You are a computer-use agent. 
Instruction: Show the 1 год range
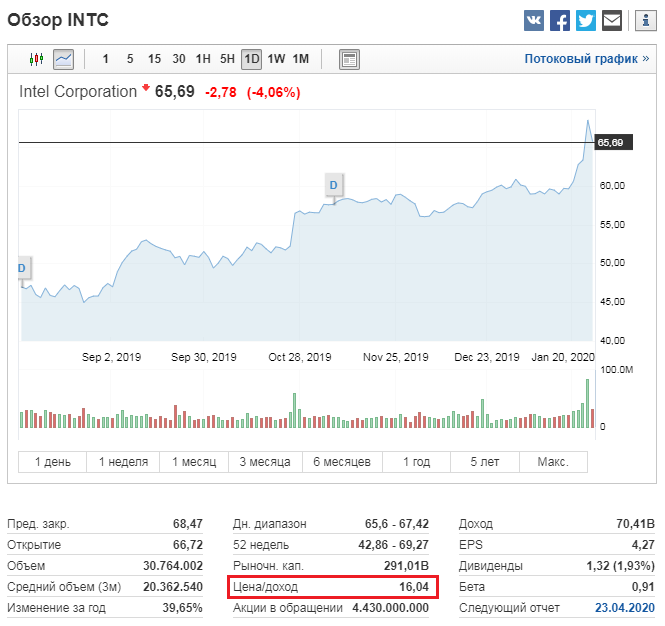tap(416, 462)
